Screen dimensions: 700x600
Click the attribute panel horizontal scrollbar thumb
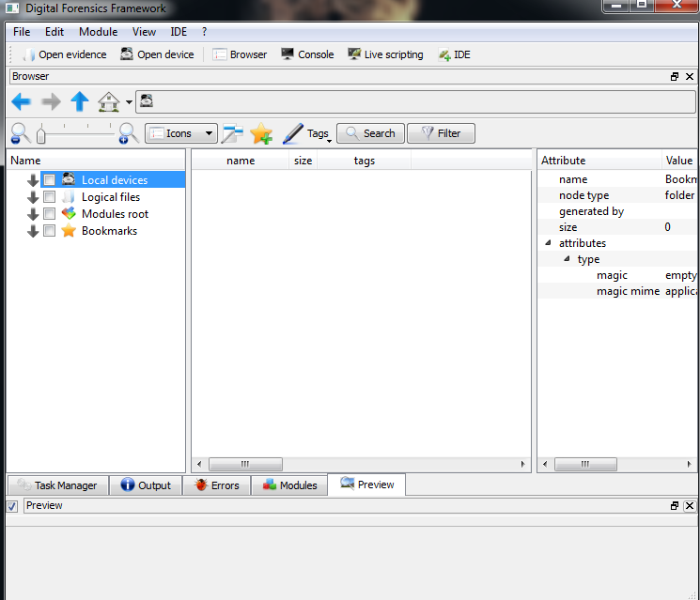point(585,465)
